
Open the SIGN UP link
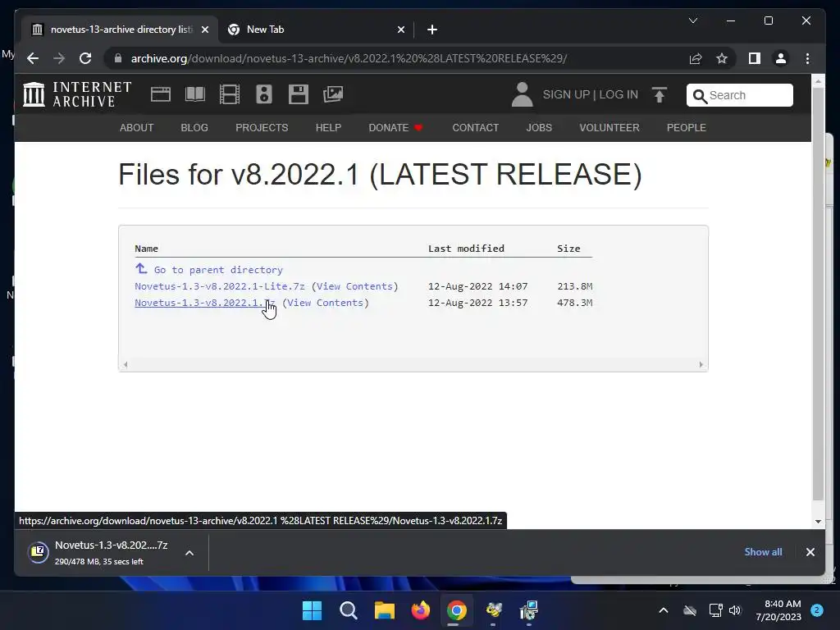pos(566,95)
